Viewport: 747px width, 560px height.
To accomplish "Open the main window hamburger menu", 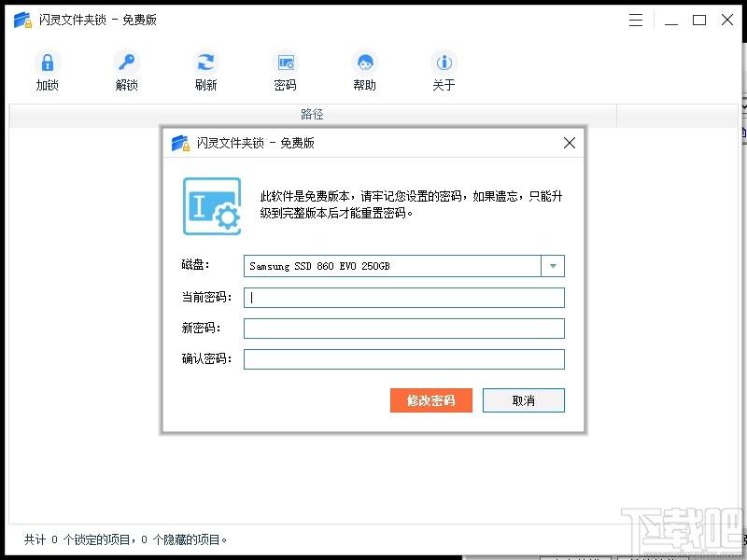I will pyautogui.click(x=636, y=20).
